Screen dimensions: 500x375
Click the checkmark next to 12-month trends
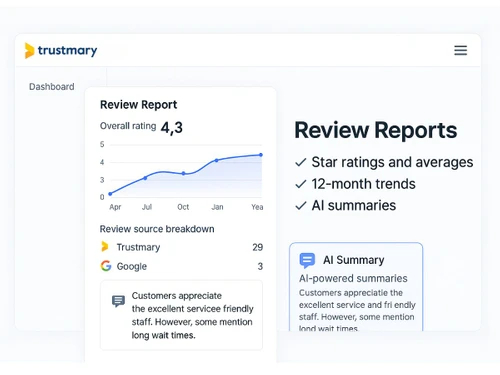[x=301, y=184]
